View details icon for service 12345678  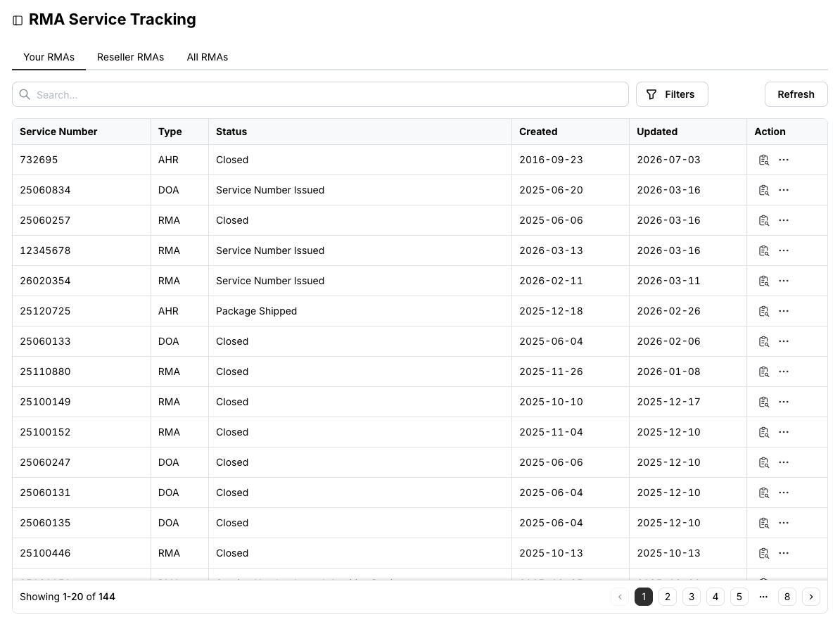point(764,250)
